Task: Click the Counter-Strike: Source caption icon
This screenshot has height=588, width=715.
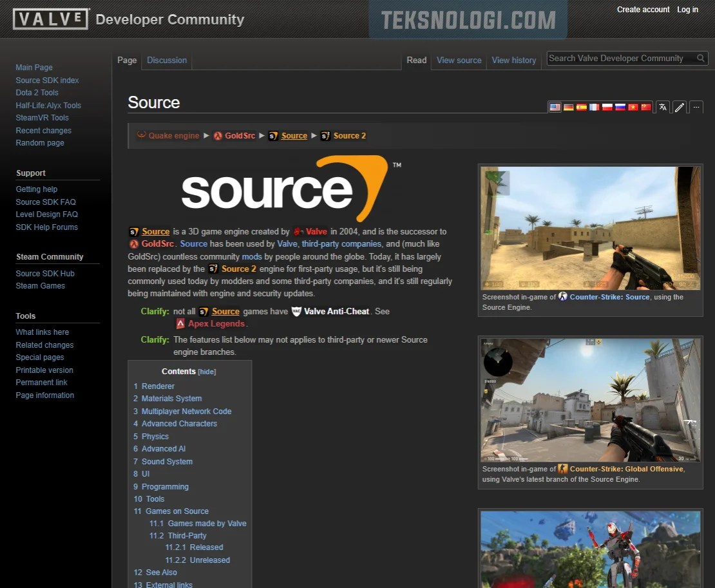Action: pyautogui.click(x=563, y=297)
